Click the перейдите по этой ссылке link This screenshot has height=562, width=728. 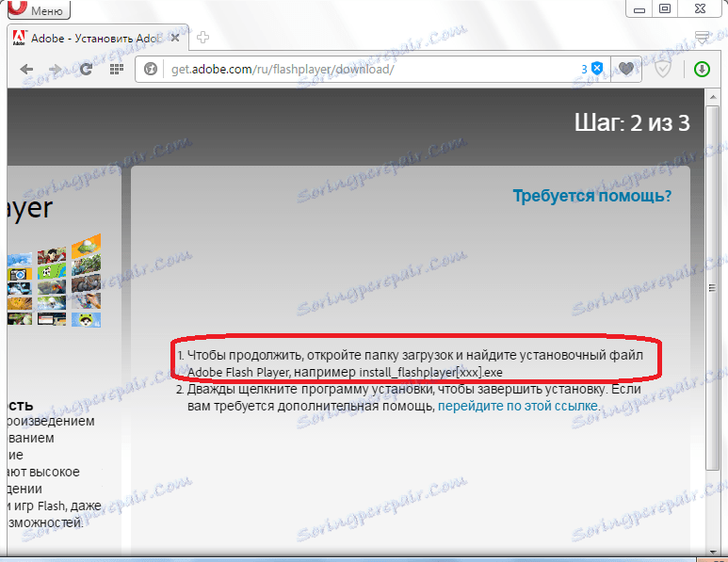coord(518,406)
